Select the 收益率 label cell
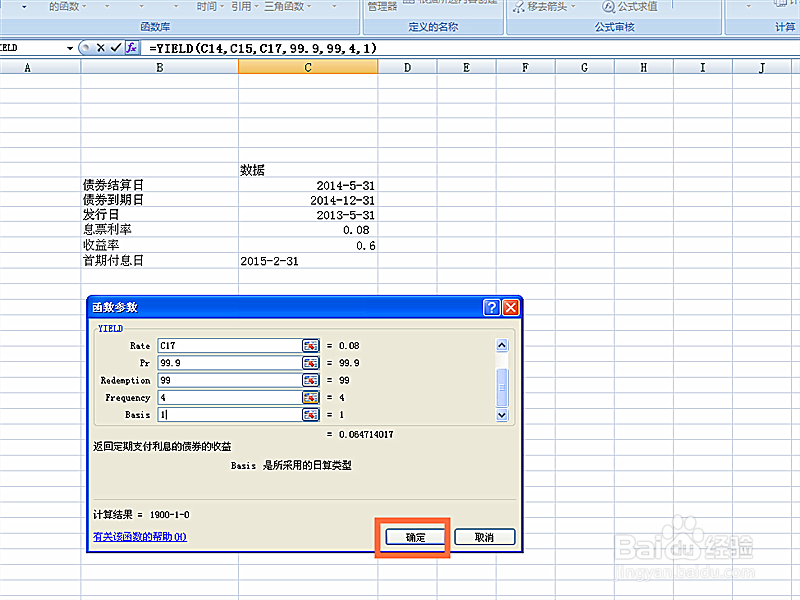 point(159,245)
